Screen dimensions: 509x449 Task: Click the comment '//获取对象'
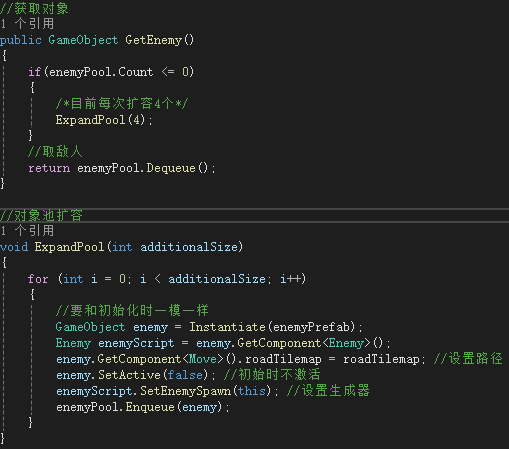click(x=34, y=8)
